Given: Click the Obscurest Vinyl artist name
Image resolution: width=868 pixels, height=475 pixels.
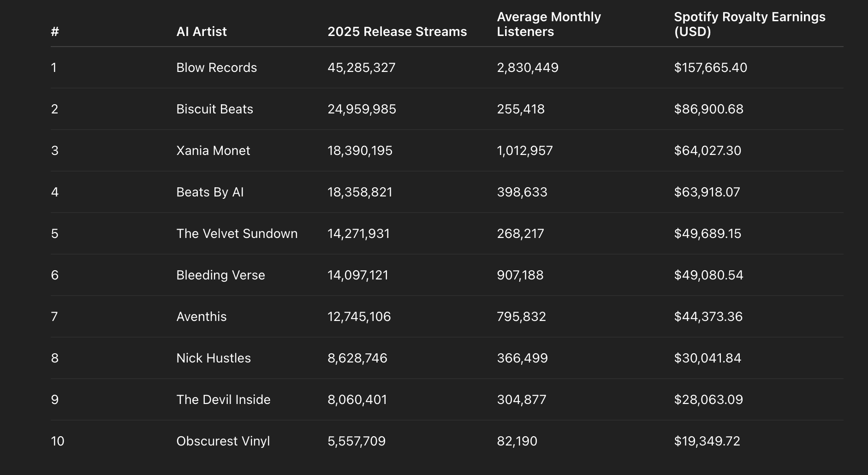Looking at the screenshot, I should [x=223, y=441].
